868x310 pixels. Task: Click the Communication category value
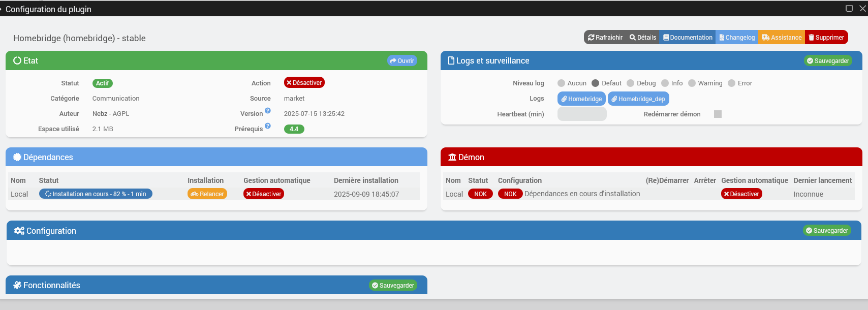pos(116,99)
